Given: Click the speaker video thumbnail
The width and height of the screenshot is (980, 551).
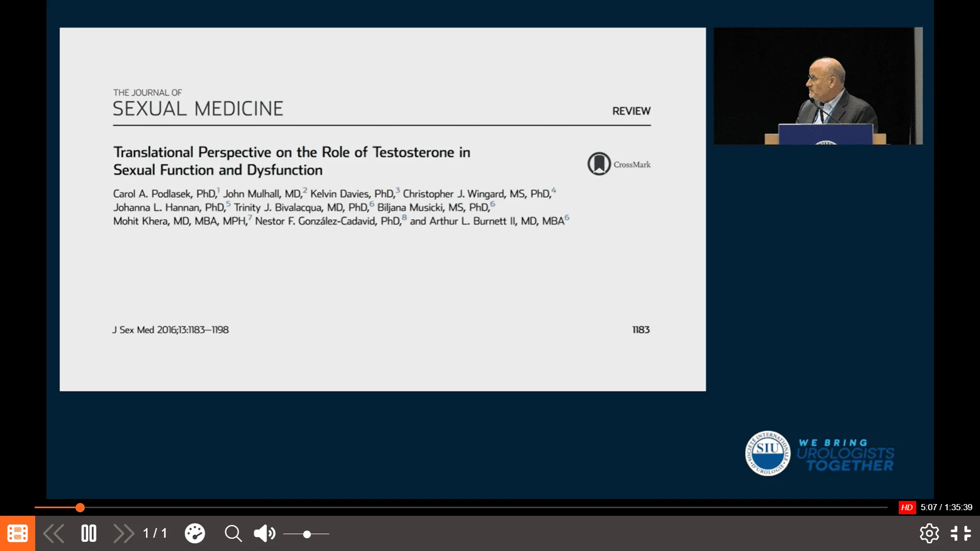Looking at the screenshot, I should 818,86.
